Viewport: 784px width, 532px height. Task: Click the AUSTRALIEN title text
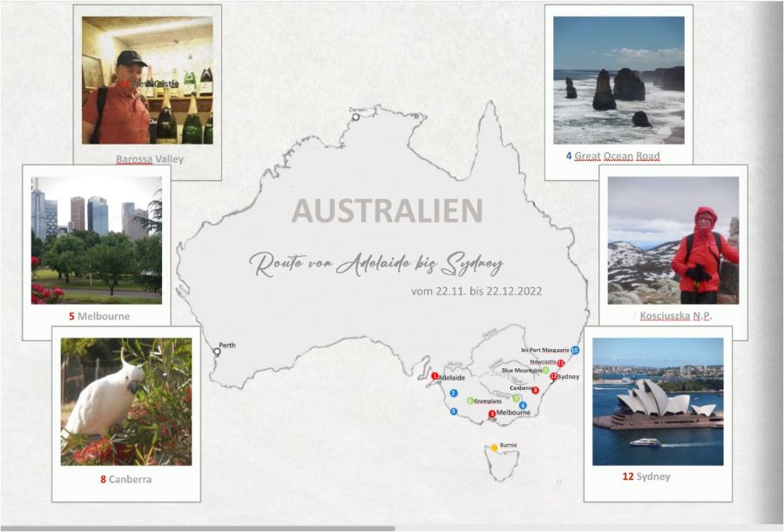coord(388,211)
